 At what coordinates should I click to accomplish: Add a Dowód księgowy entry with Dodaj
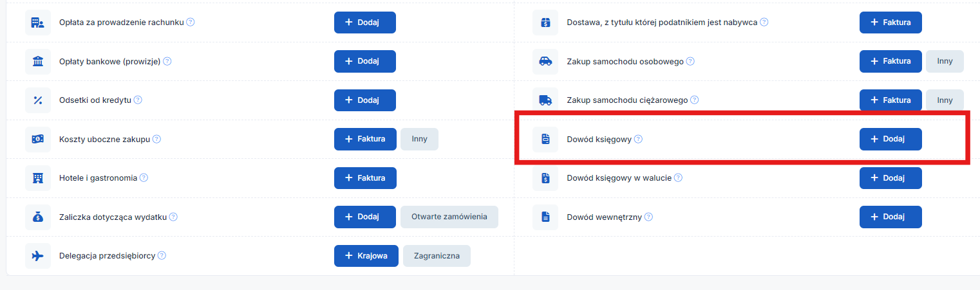point(890,139)
